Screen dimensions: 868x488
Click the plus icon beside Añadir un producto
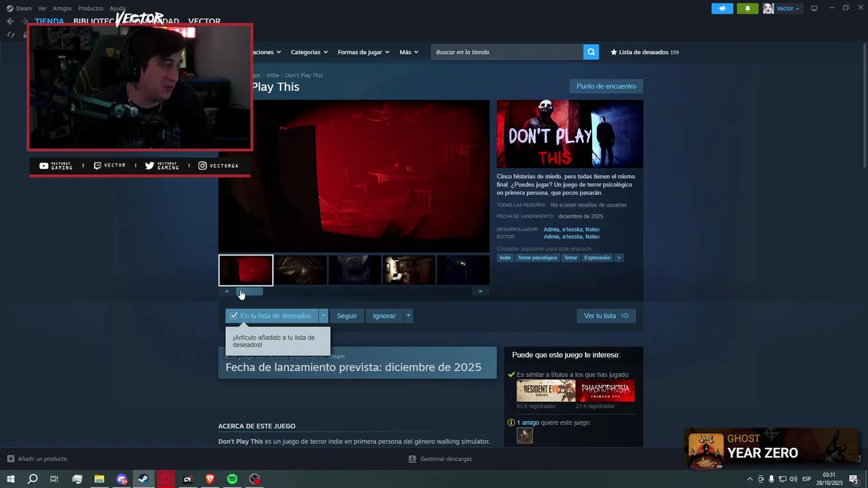tap(10, 459)
